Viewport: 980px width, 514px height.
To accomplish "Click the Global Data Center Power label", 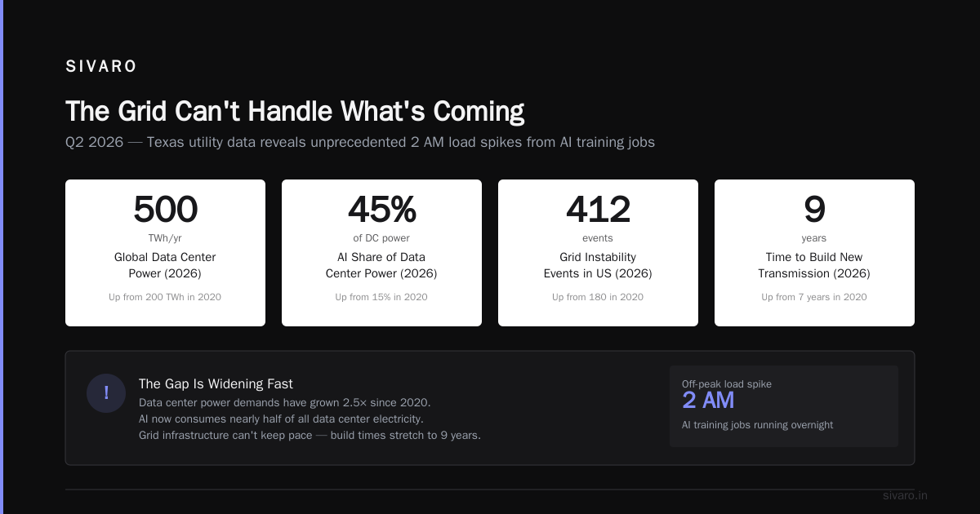I will coord(165,265).
